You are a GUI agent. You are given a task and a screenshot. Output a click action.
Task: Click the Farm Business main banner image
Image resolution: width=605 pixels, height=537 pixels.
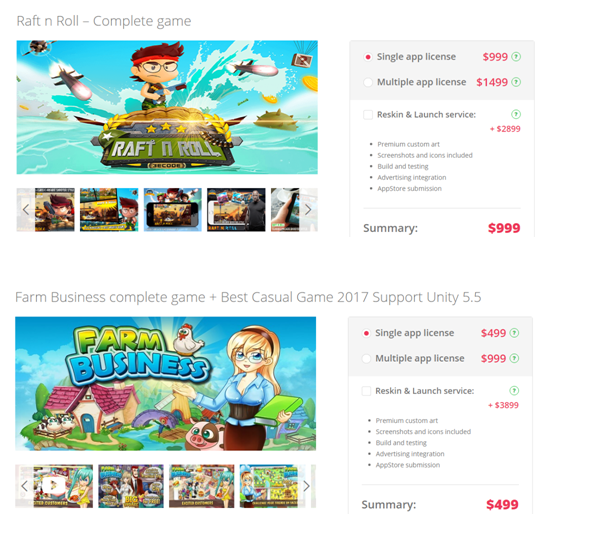[x=166, y=383]
